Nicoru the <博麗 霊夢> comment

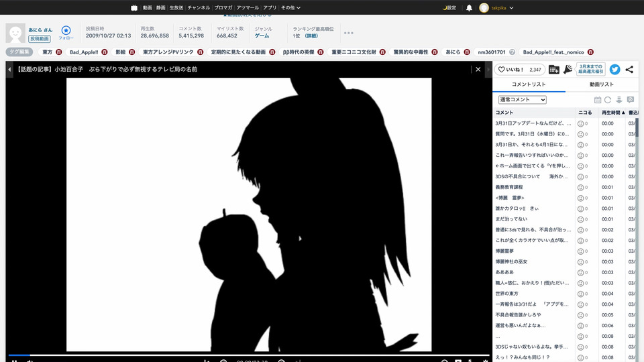coord(580,198)
